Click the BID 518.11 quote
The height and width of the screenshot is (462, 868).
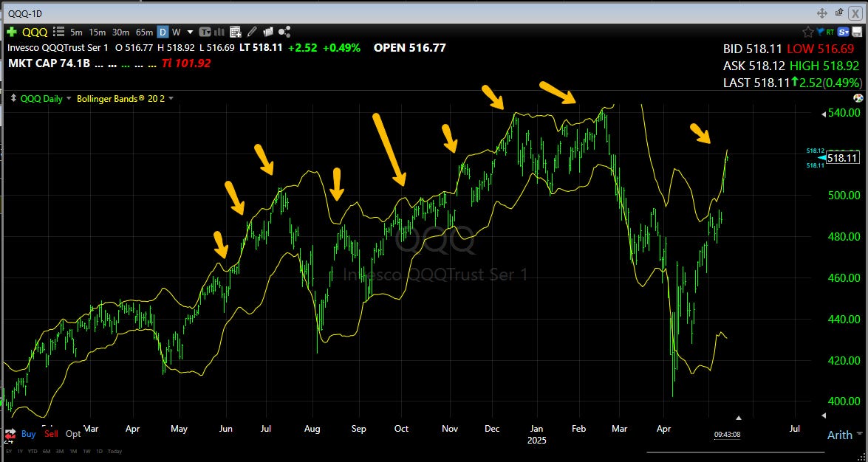(x=753, y=49)
